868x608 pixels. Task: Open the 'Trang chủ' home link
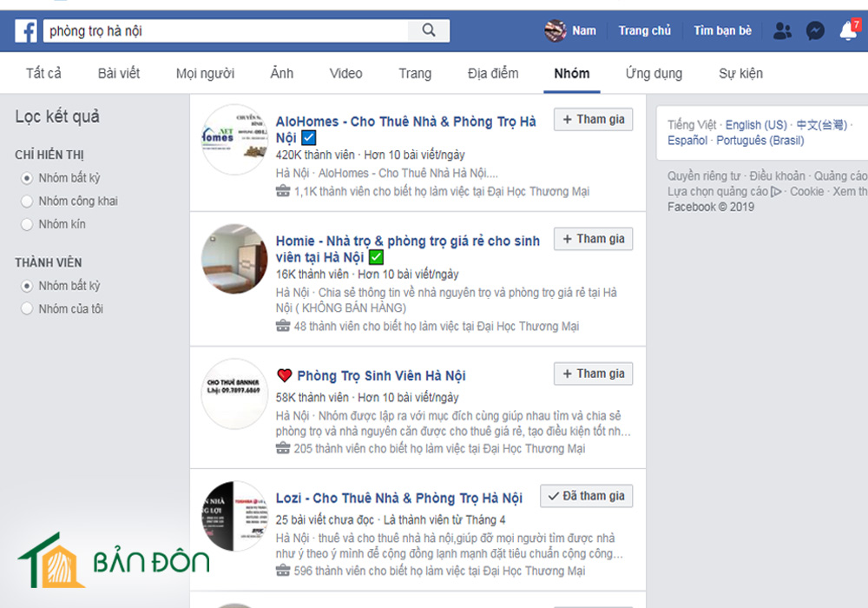[x=644, y=31]
